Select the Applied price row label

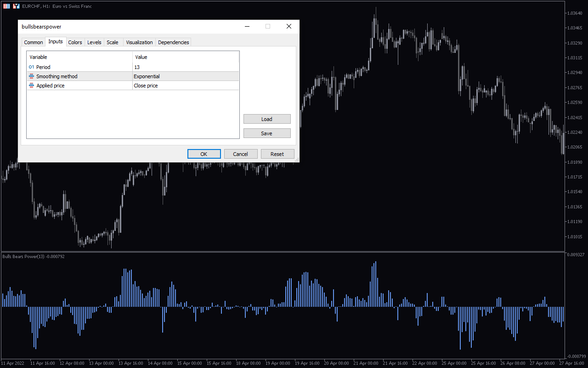pos(51,86)
